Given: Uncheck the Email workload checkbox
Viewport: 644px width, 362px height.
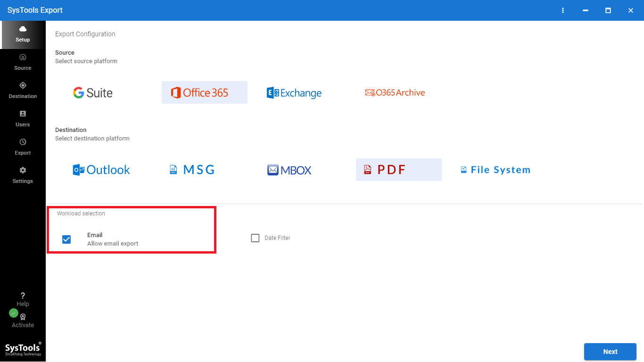Looking at the screenshot, I should pyautogui.click(x=66, y=239).
